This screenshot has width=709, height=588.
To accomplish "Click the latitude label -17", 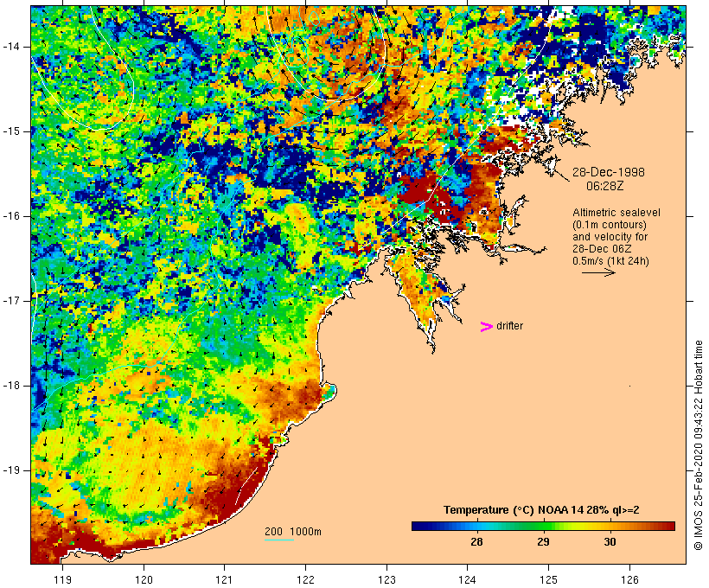I will 11,301.
